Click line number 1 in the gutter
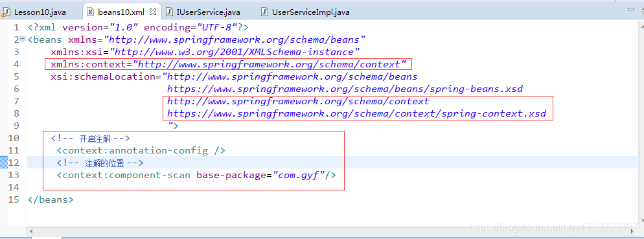Image resolution: width=644 pixels, height=239 pixels. coord(16,27)
